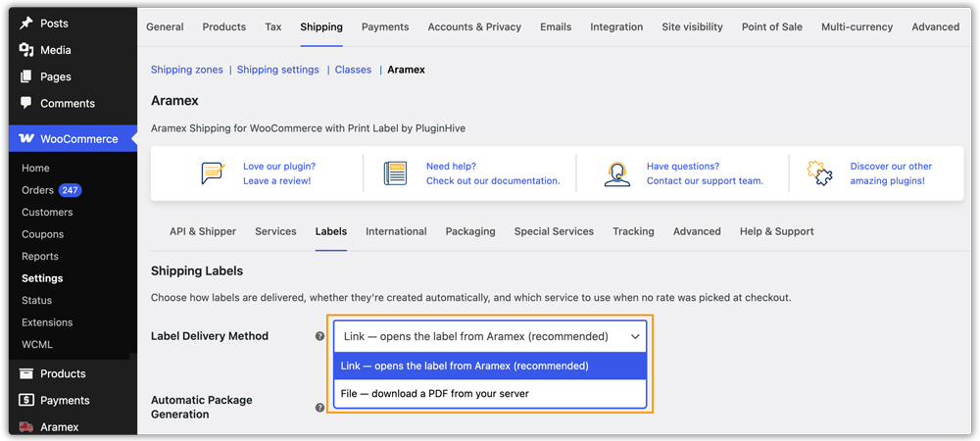This screenshot has width=980, height=441.
Task: Open the Classes link
Action: pos(353,70)
